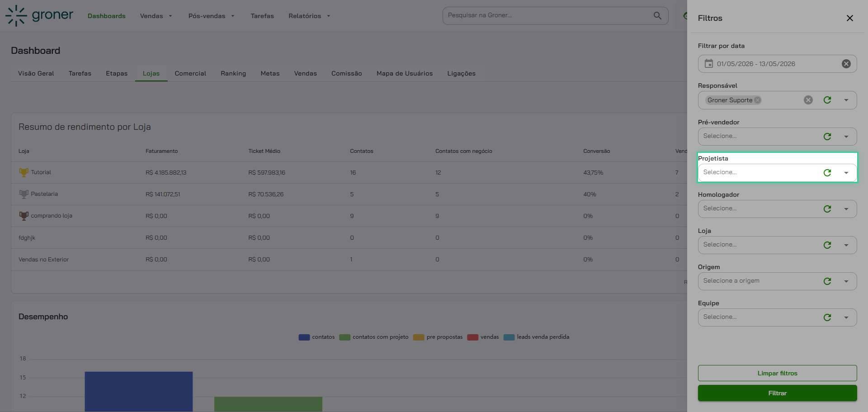Clear all Responsável selections
Image resolution: width=868 pixels, height=412 pixels.
808,100
